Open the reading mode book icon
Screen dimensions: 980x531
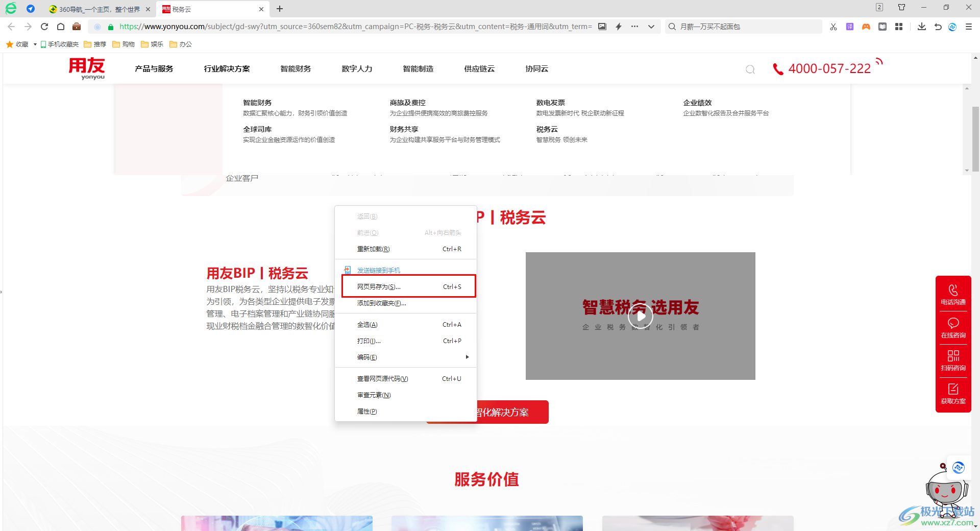pyautogui.click(x=883, y=27)
